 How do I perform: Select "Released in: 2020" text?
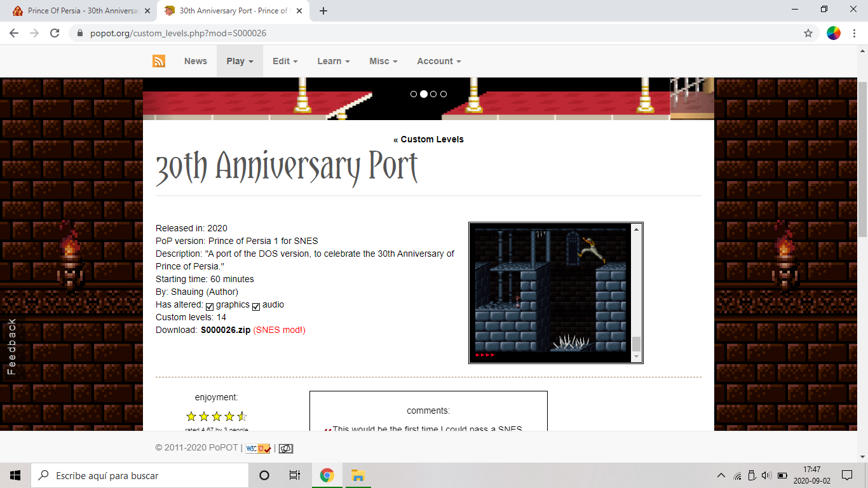191,228
